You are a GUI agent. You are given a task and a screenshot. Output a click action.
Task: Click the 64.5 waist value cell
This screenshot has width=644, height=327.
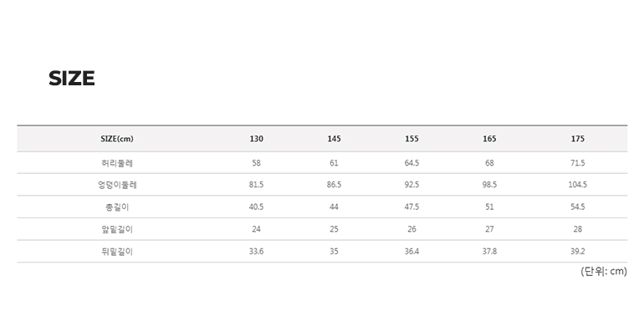click(411, 163)
